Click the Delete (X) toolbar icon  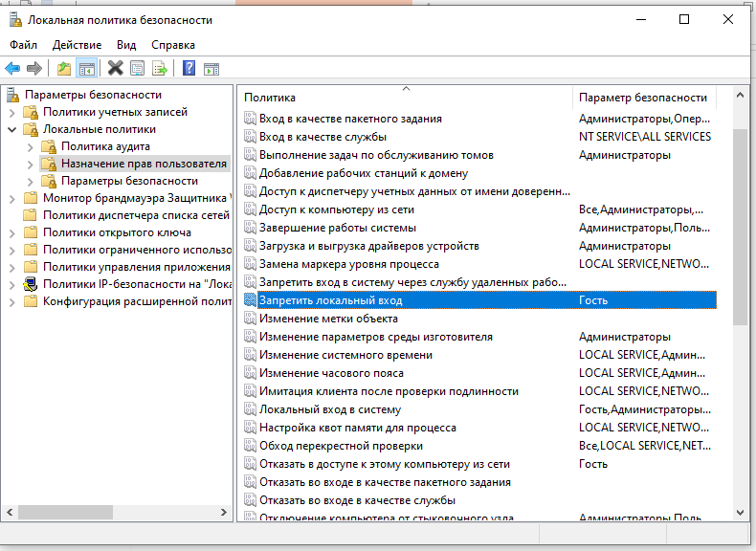coord(116,68)
